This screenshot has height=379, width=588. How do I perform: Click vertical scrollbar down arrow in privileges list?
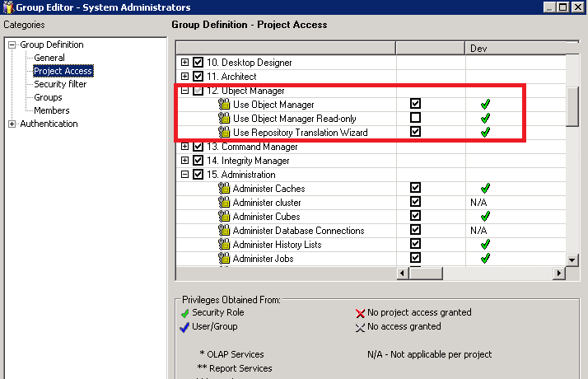(572, 260)
